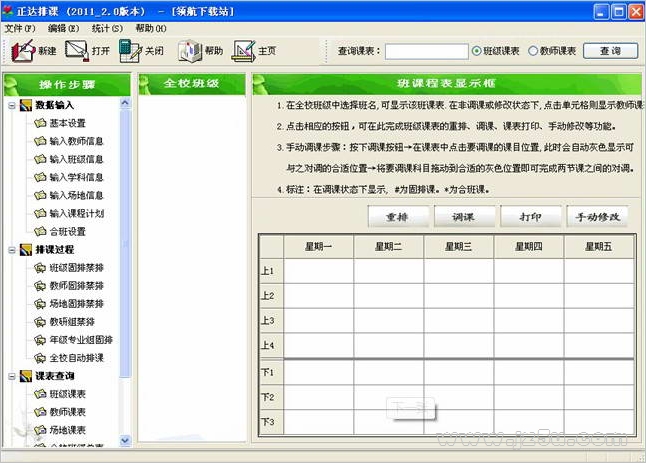Click the 星期四 column header
Screen dimensions: 646x463
pos(529,247)
